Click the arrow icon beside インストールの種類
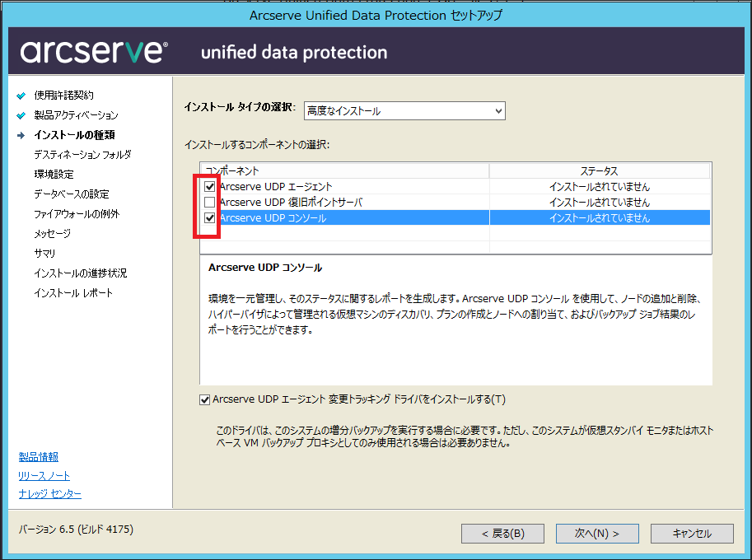Image resolution: width=752 pixels, height=560 pixels. click(x=21, y=135)
